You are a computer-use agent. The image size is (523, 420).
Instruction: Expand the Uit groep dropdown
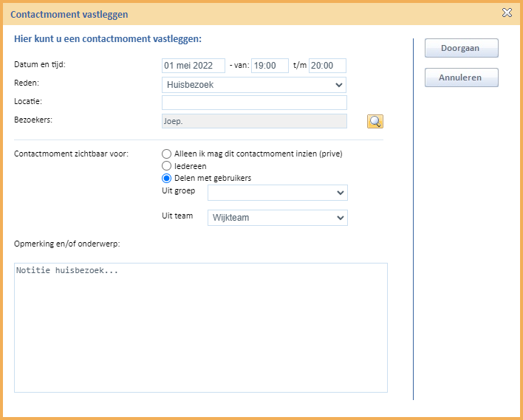pyautogui.click(x=278, y=193)
